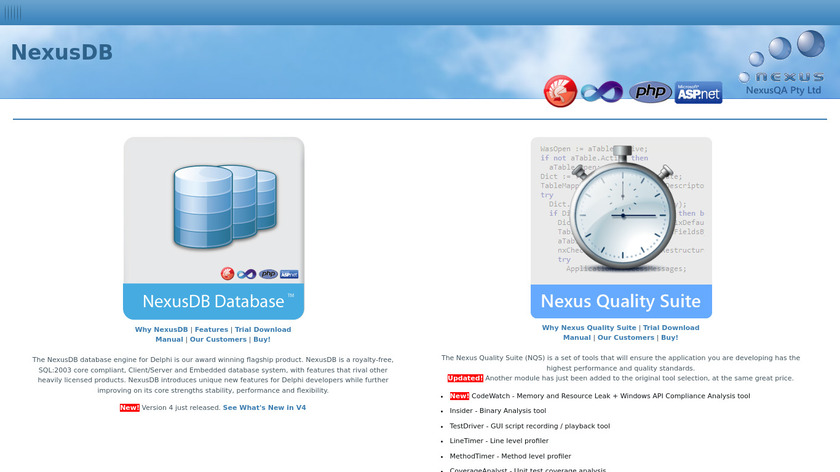Click the small PHP icon on database image

point(268,274)
